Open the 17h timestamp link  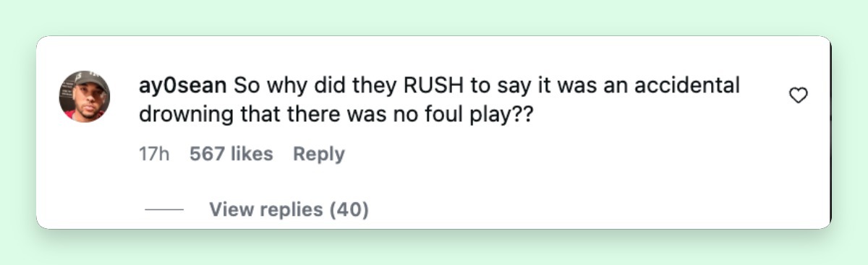click(153, 154)
